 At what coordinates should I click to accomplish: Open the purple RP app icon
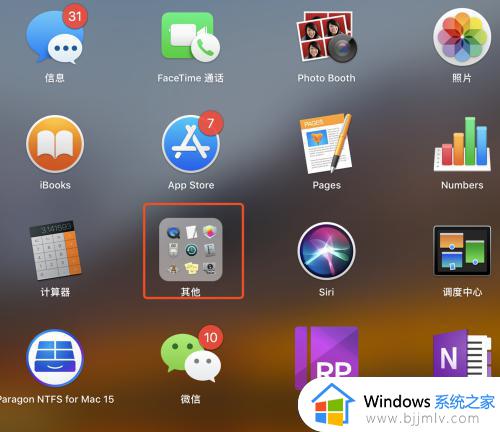tap(326, 354)
